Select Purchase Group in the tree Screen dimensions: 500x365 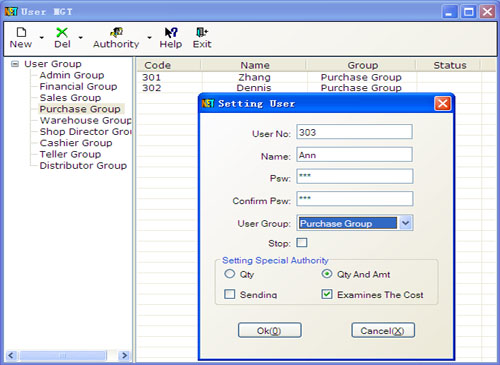(80, 109)
